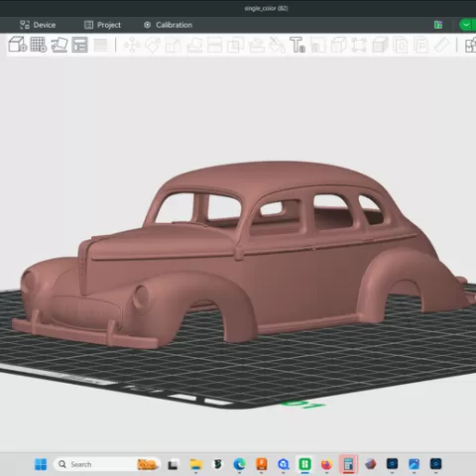Click the Add model cube icon

click(17, 45)
